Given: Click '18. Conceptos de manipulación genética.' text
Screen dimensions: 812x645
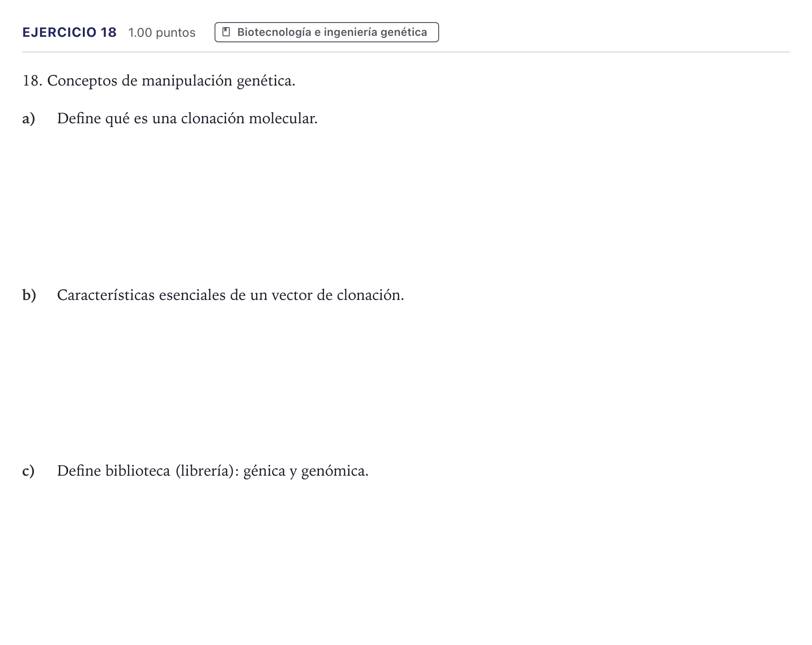Looking at the screenshot, I should 159,81.
